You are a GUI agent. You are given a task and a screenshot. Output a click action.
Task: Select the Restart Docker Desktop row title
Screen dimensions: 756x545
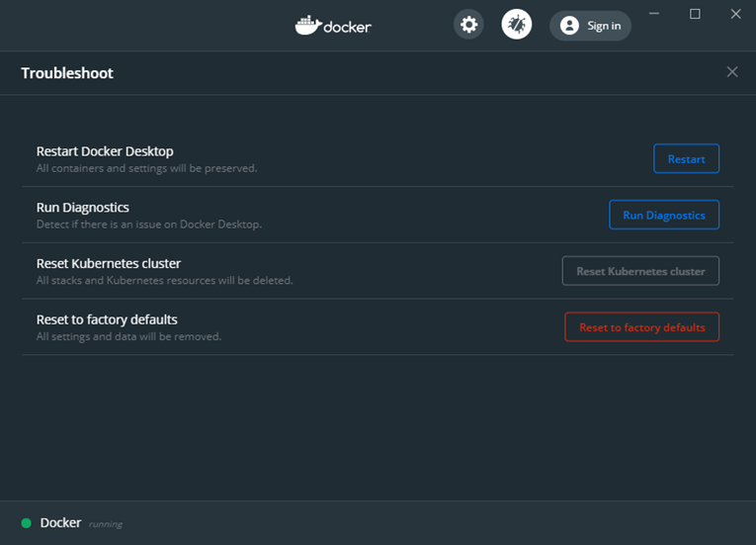click(105, 151)
